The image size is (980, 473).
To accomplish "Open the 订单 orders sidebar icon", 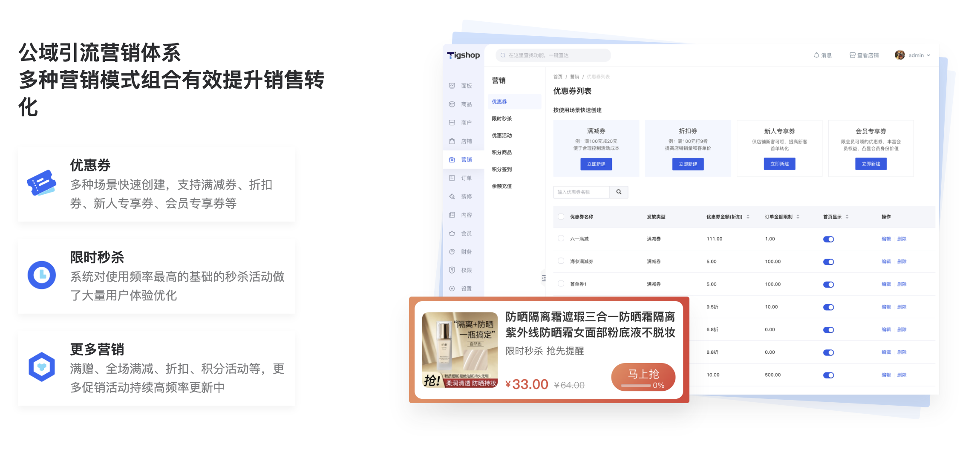I will [452, 178].
